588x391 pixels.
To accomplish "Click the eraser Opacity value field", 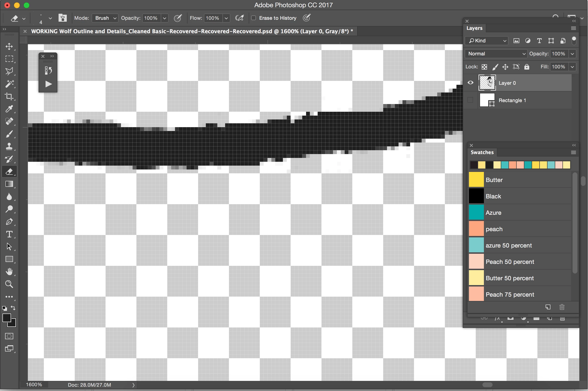I will 151,18.
